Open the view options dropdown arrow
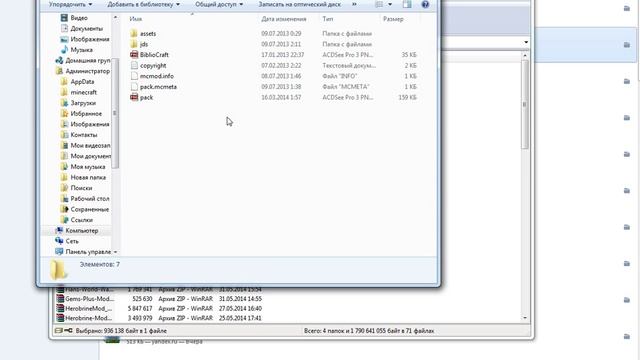640x360 pixels. click(x=390, y=4)
